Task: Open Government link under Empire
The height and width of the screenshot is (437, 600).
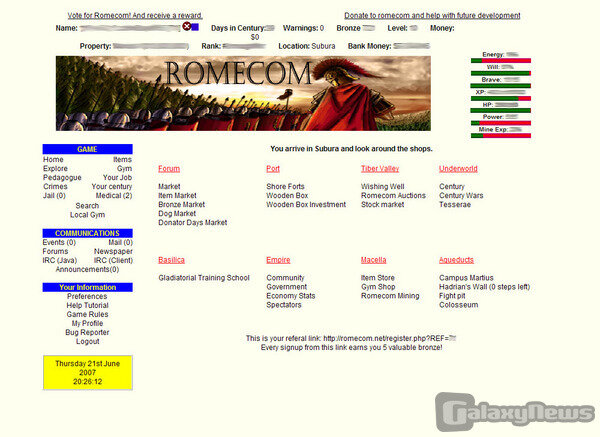Action: coord(287,287)
